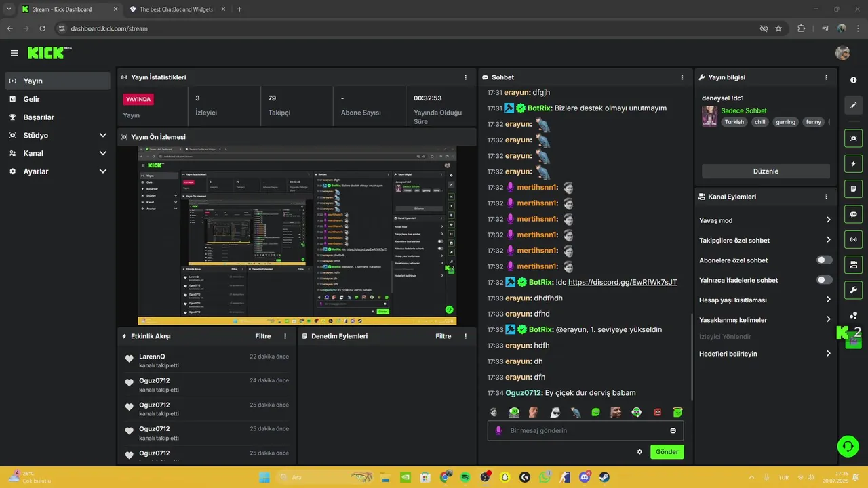Screen dimensions: 868x488
Task: Click the green headset support button
Action: click(x=848, y=446)
